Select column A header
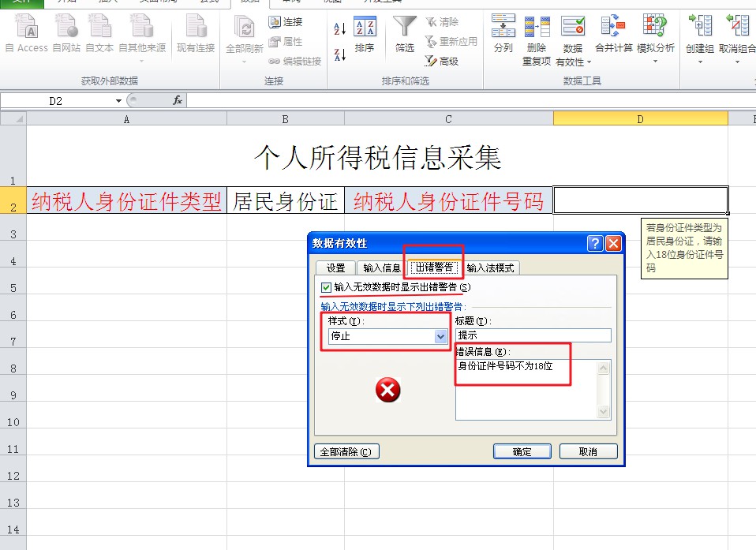This screenshot has height=550, width=756. pyautogui.click(x=126, y=119)
